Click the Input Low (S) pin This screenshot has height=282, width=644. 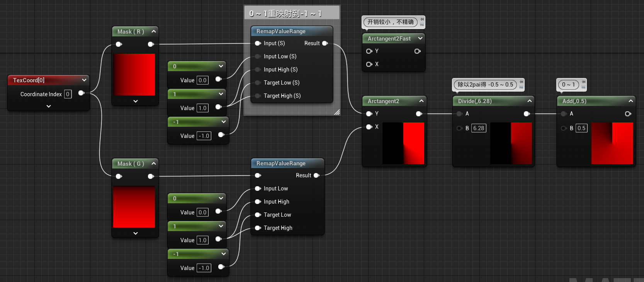258,56
